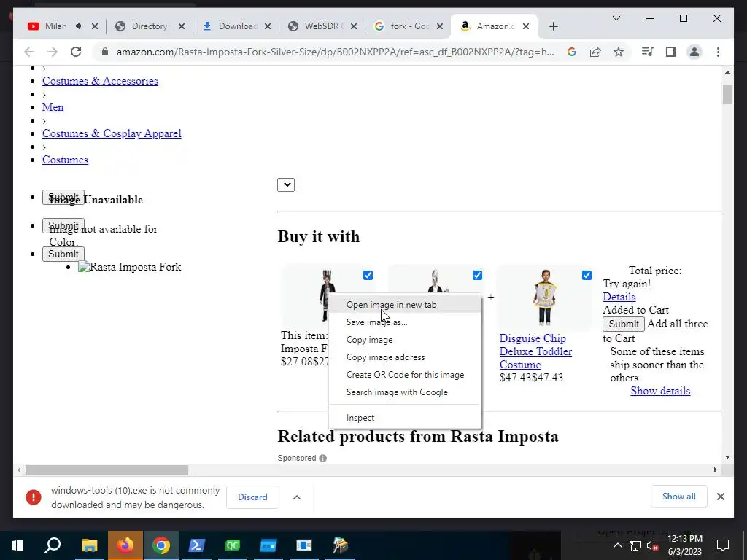Switch to Firefox in taskbar
This screenshot has width=747, height=560.
pos(125,545)
